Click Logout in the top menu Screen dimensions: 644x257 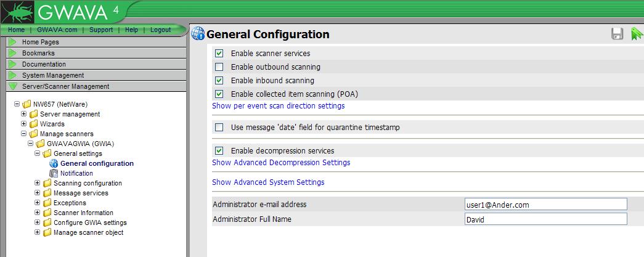(161, 30)
